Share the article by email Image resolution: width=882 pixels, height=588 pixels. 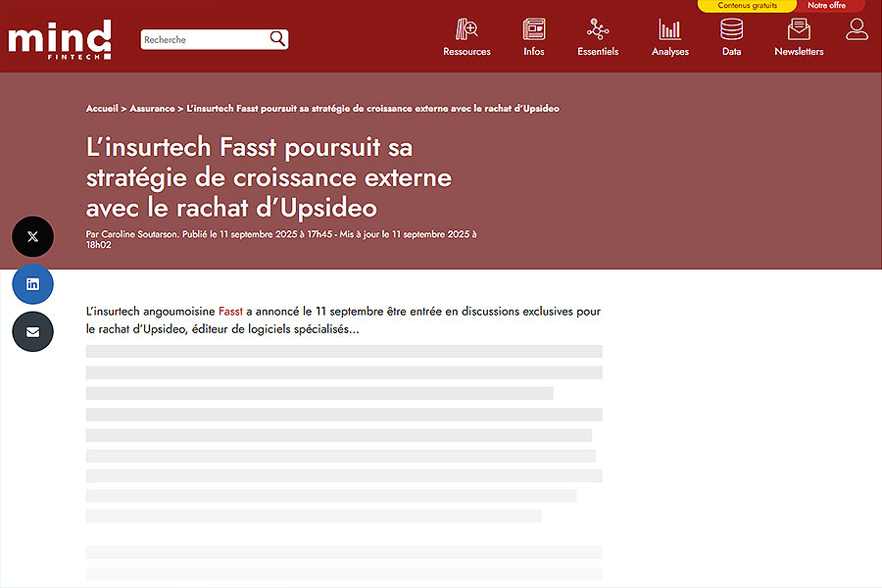[33, 332]
